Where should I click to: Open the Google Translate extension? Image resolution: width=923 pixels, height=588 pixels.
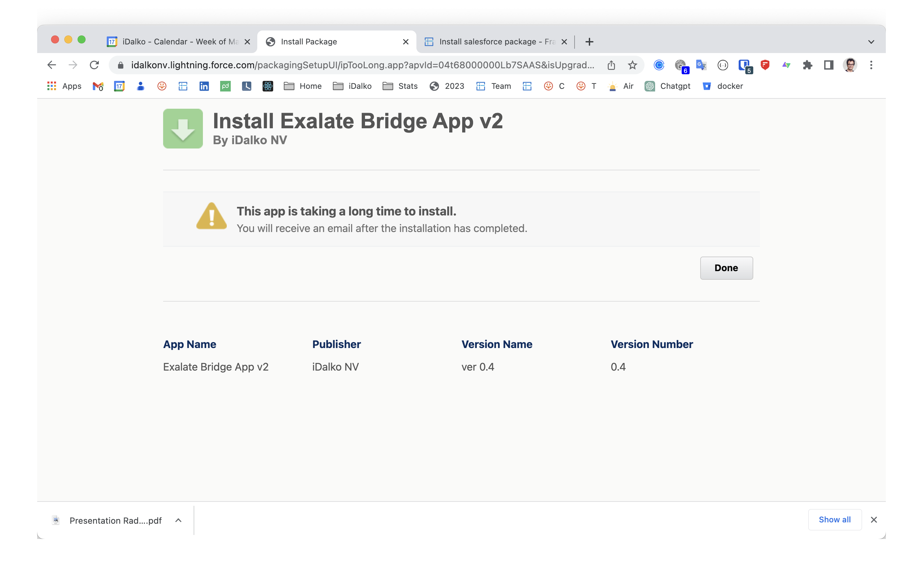coord(701,65)
